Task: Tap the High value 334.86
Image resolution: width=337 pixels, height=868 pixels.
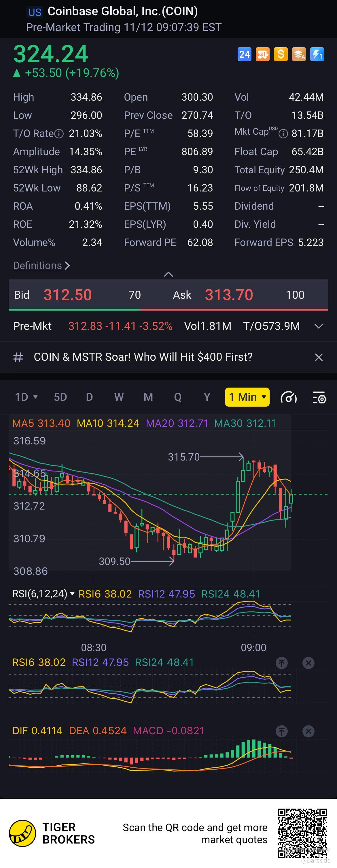Action: click(86, 97)
